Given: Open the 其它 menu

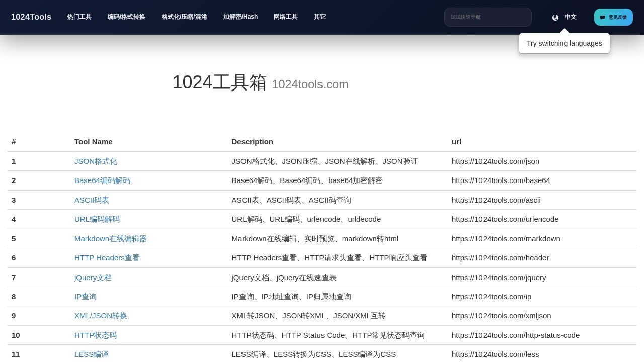Looking at the screenshot, I should pos(319,17).
